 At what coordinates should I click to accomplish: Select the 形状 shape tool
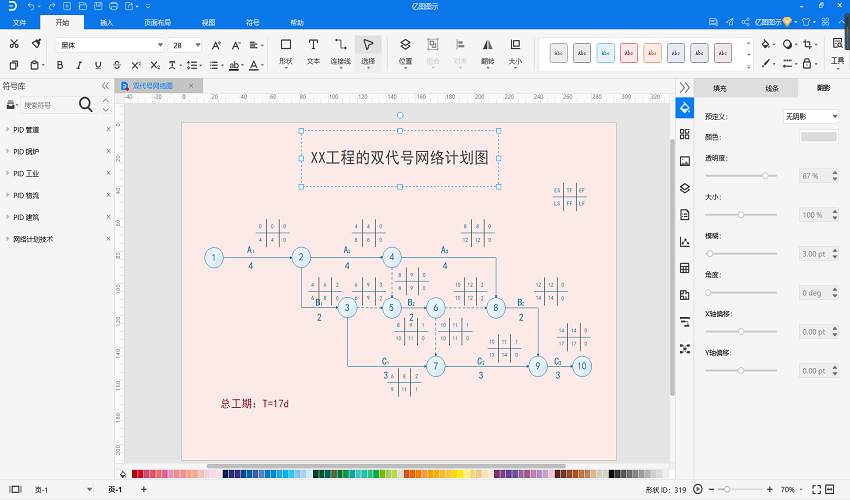pos(286,52)
